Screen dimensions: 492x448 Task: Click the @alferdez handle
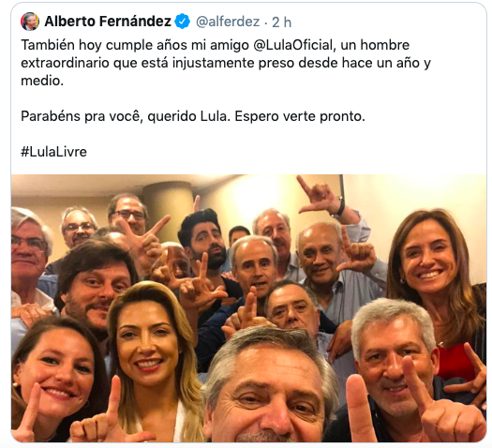[x=228, y=22]
